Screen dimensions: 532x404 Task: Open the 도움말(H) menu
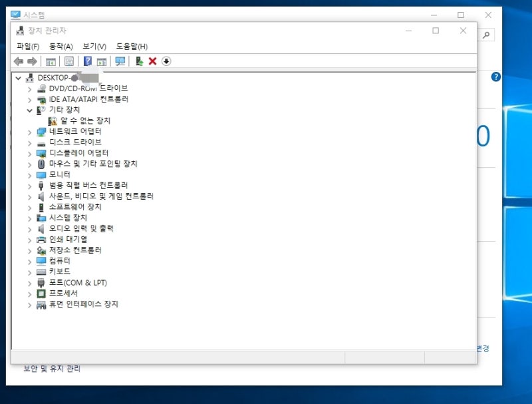coord(132,47)
